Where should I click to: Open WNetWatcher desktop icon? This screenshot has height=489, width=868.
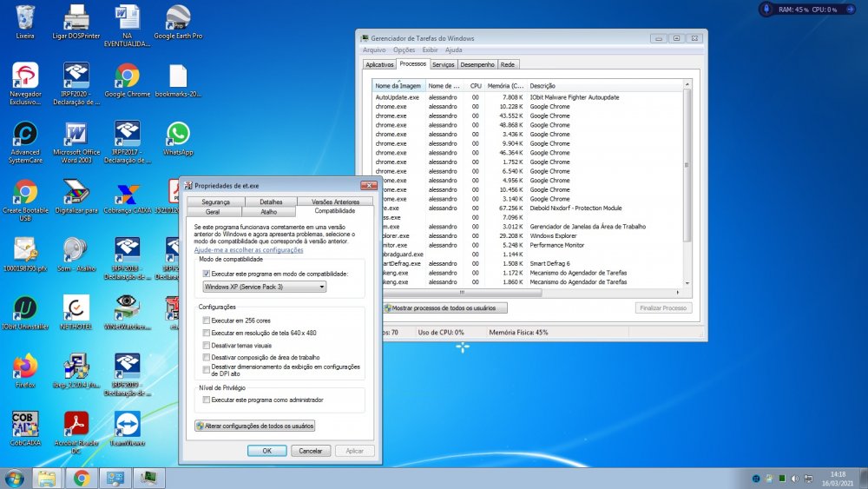click(128, 313)
